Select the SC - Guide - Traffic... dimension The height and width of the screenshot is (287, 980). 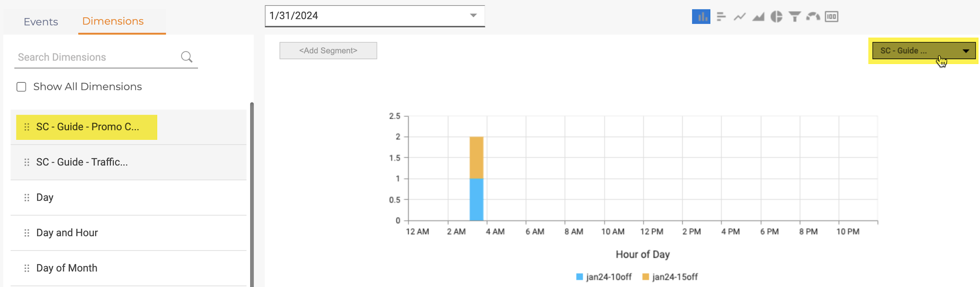tap(129, 162)
